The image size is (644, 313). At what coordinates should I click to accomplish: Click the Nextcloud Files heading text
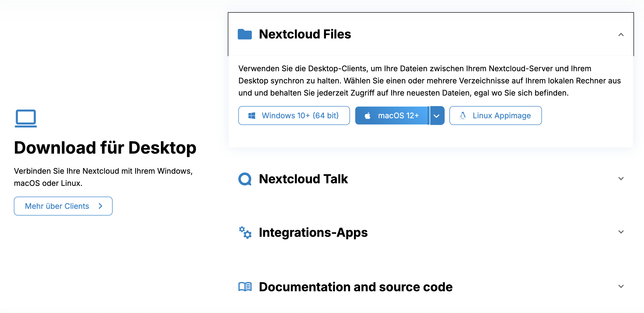coord(305,34)
